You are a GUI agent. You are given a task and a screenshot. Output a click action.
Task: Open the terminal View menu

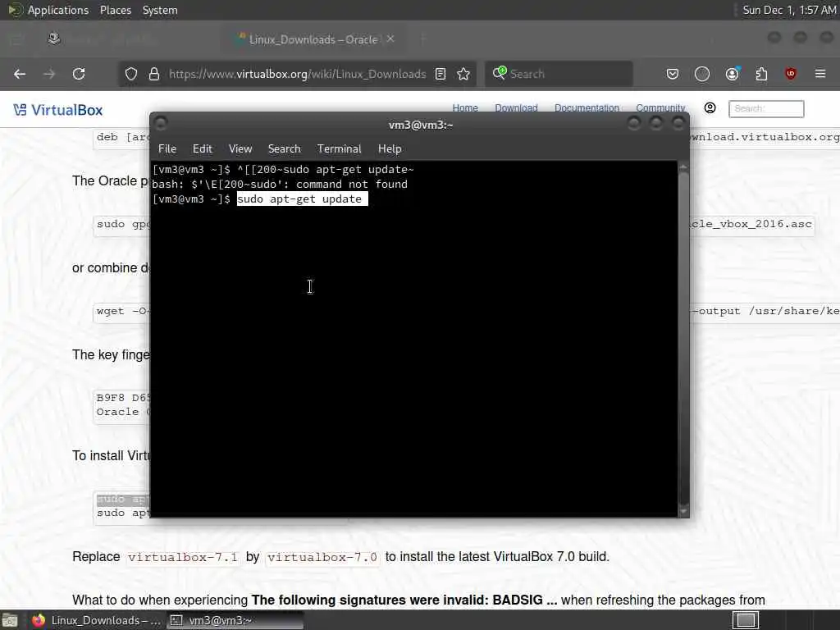point(240,149)
